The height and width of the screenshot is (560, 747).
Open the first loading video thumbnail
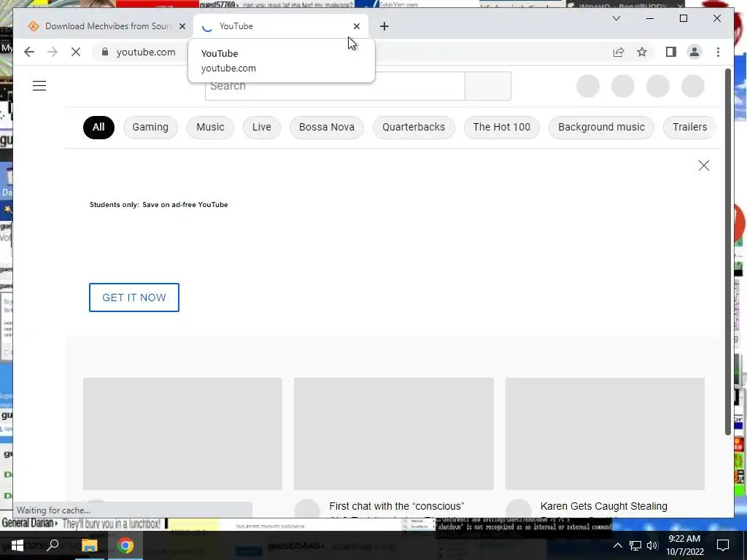[x=182, y=434]
